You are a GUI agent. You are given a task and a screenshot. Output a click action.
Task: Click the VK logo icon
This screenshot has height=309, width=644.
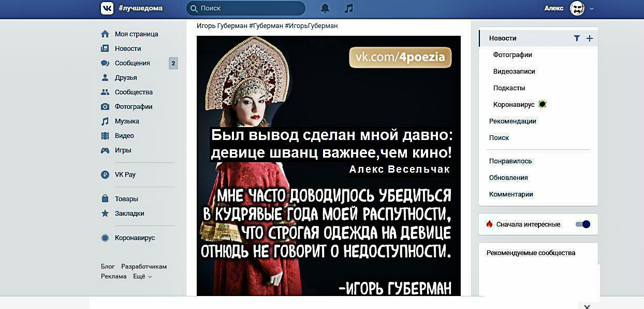coord(107,8)
